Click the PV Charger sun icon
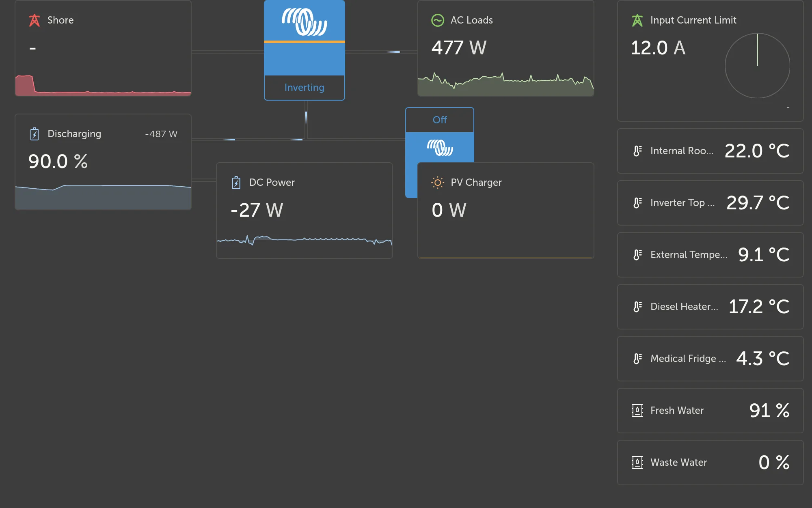This screenshot has height=508, width=812. coord(438,183)
